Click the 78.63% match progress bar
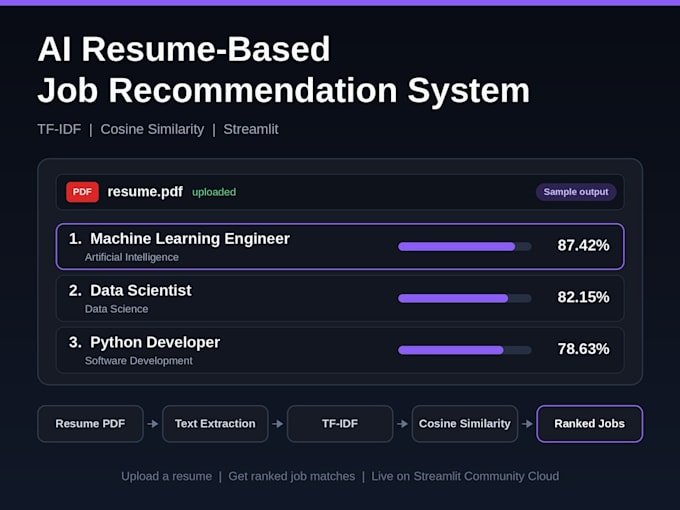This screenshot has height=510, width=680. (x=464, y=350)
